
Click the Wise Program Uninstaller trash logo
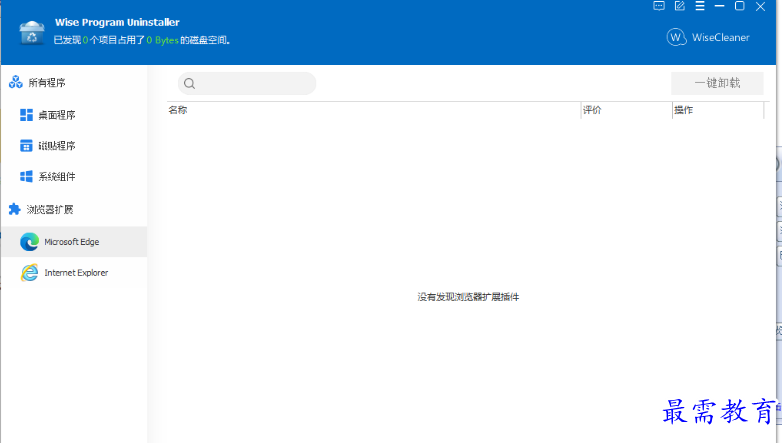[32, 33]
